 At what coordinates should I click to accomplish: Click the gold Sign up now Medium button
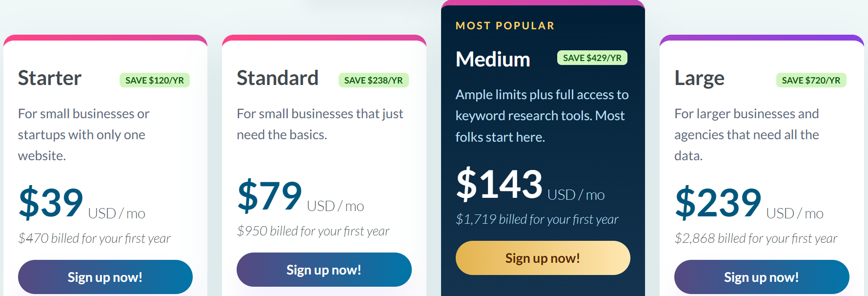[x=542, y=258]
